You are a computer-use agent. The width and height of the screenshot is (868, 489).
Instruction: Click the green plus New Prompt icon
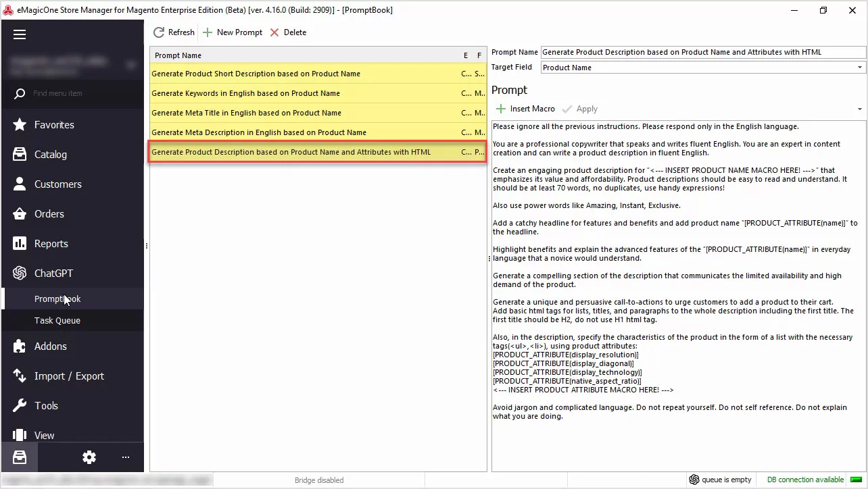[208, 32]
